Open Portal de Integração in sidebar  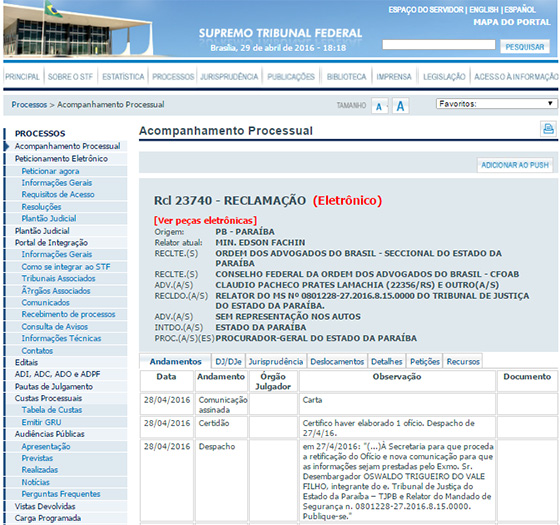(x=51, y=243)
